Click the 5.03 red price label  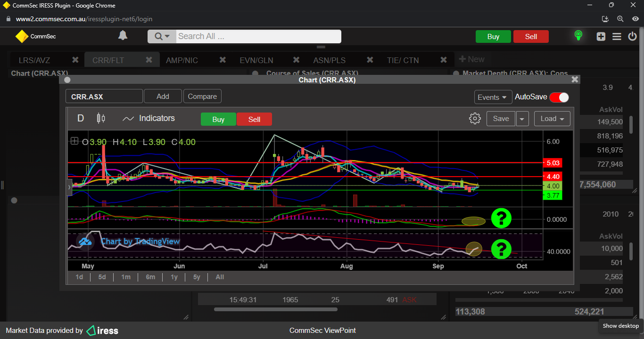[x=553, y=163]
